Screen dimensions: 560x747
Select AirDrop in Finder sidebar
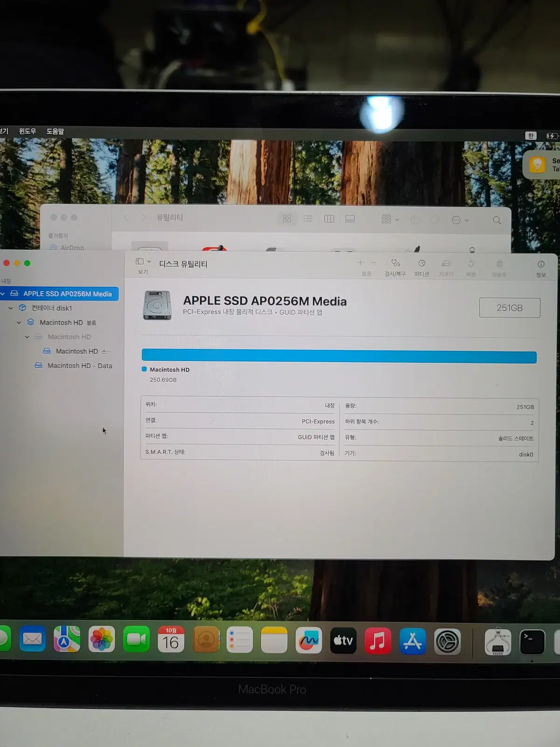pyautogui.click(x=67, y=247)
